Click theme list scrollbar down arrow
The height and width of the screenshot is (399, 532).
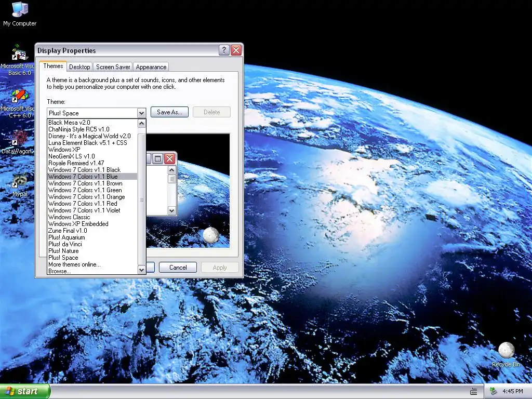142,270
